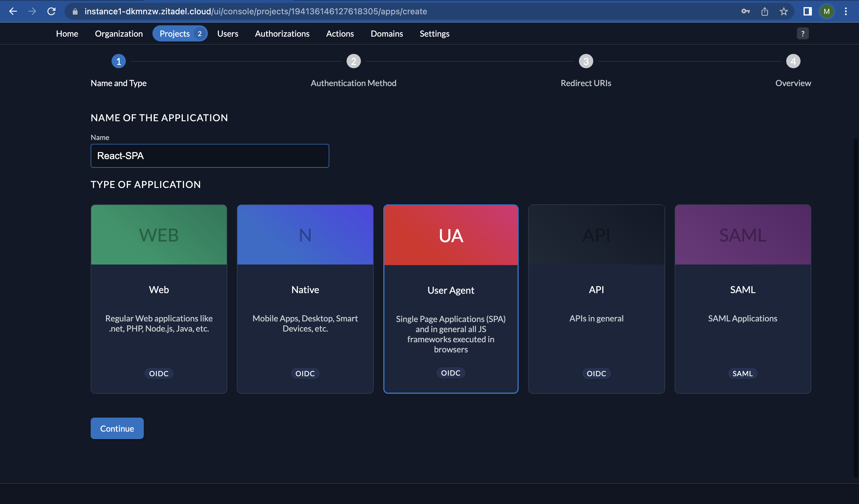This screenshot has height=504, width=859.
Task: Click the browser back arrow
Action: (13, 11)
